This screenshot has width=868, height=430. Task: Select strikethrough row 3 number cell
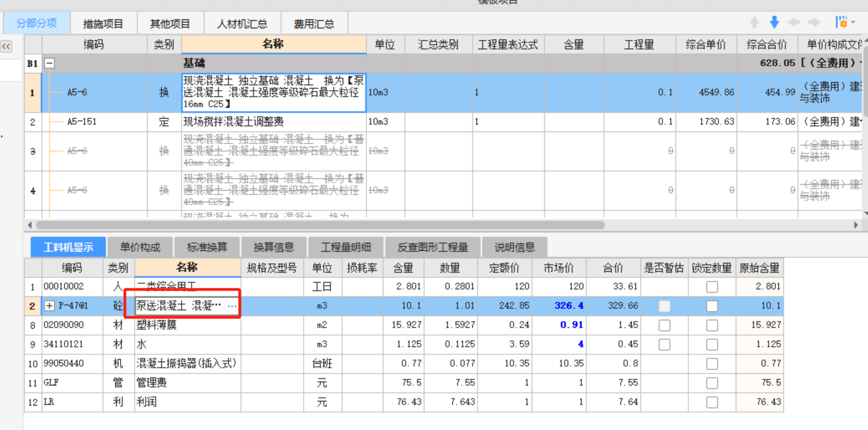(33, 151)
